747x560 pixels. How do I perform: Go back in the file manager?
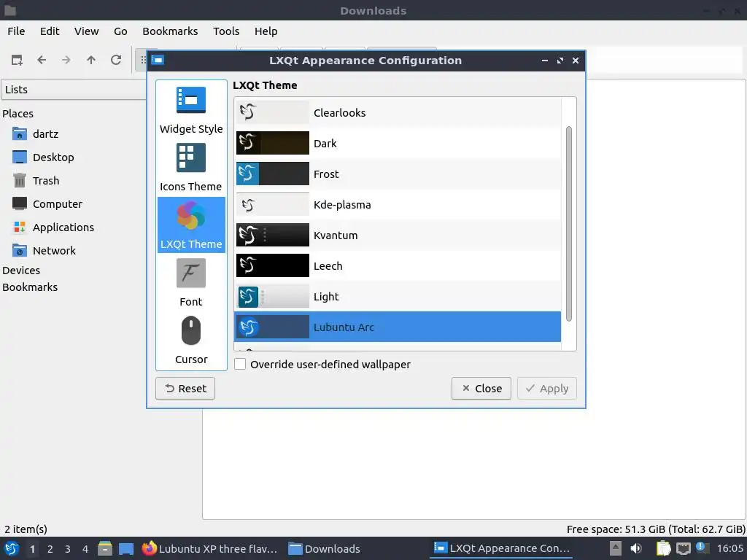(x=42, y=60)
